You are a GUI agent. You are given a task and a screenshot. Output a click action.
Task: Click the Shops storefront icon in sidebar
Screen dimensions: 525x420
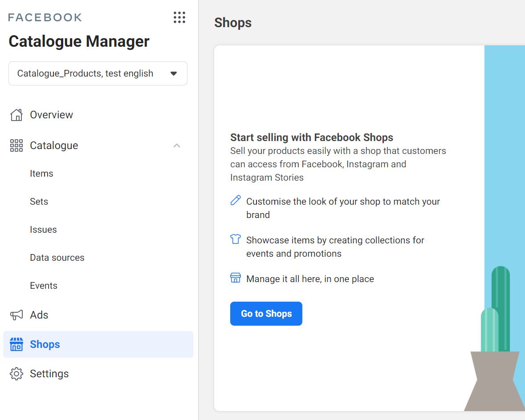coord(16,344)
